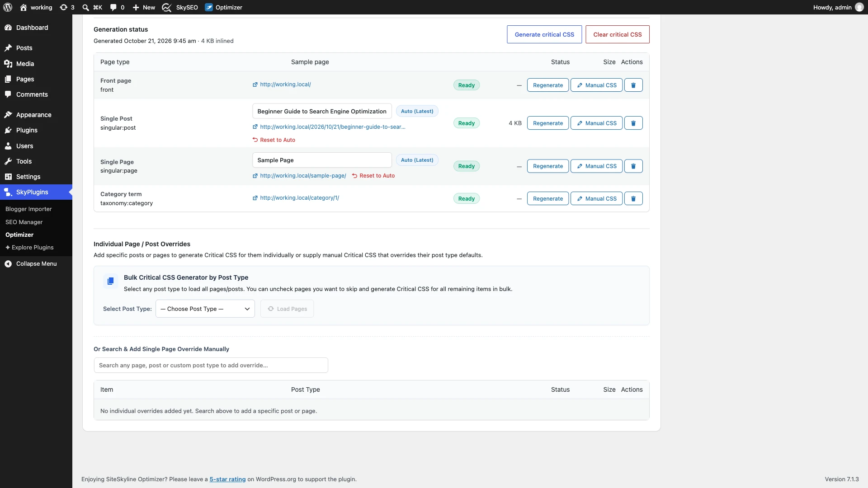Open the Blogger Importer submenu
The image size is (868, 488).
coord(28,209)
